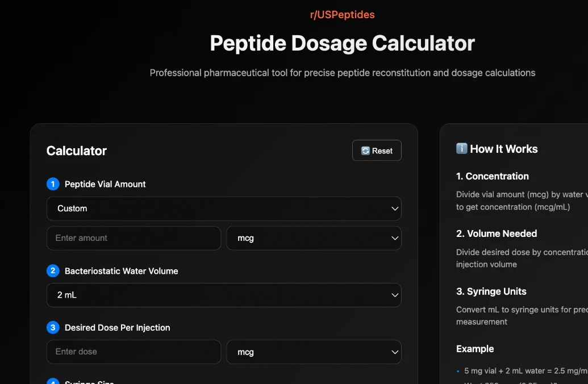
Task: Open the r/USPeptides link
Action: tap(342, 15)
